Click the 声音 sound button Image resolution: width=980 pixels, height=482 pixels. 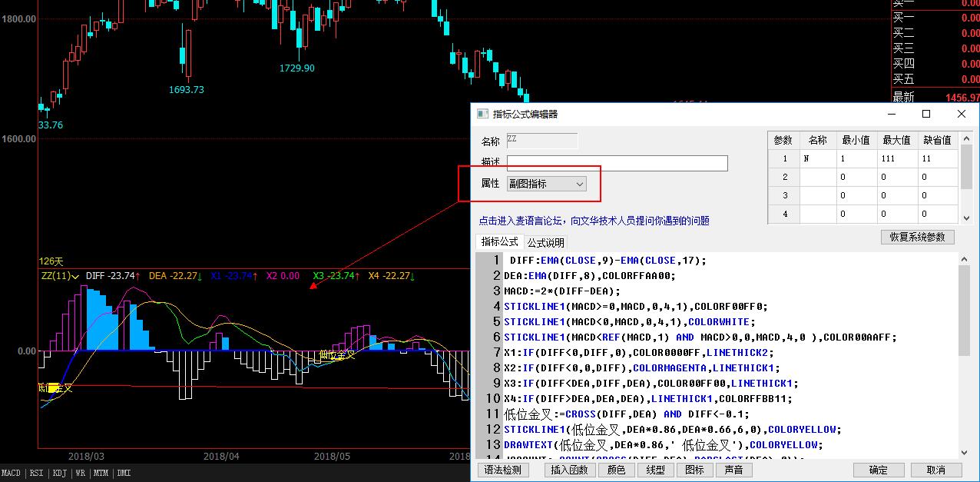tap(733, 470)
